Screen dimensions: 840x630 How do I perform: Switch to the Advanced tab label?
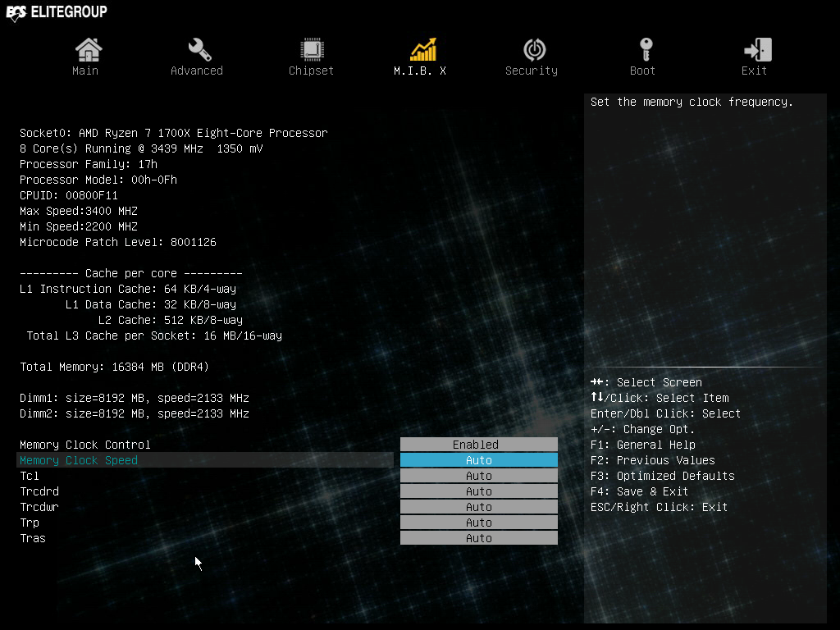[x=197, y=71]
